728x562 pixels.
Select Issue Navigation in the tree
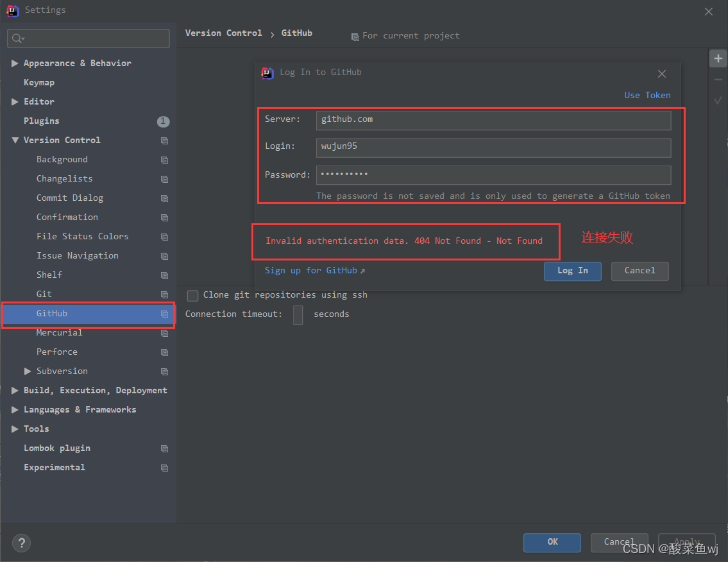click(78, 255)
